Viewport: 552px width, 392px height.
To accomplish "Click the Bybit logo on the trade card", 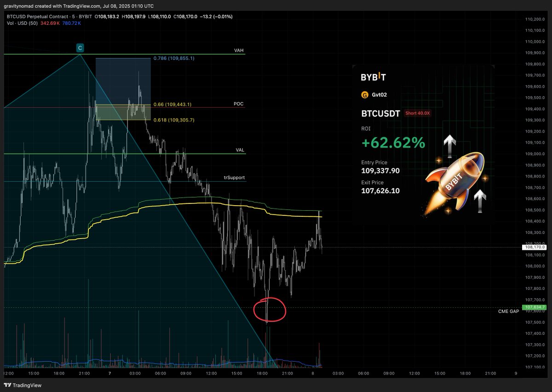I will coord(374,77).
